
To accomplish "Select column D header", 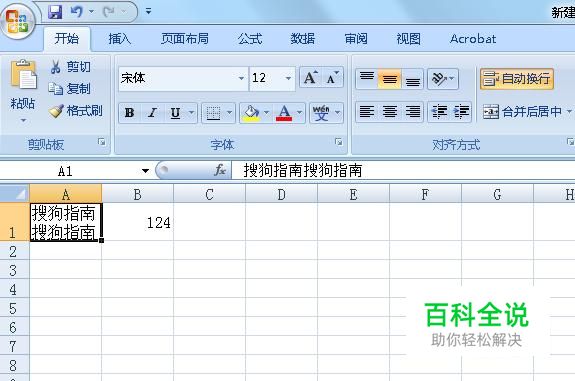I will click(x=281, y=193).
